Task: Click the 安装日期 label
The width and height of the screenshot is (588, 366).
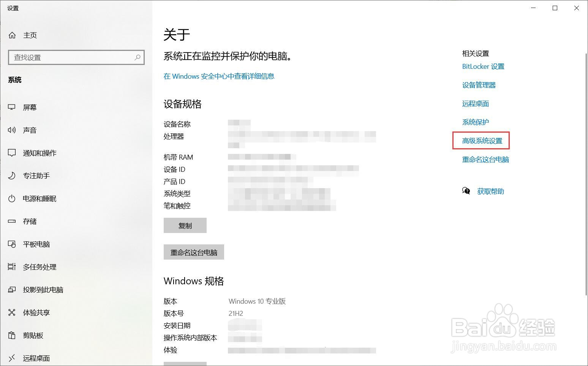Action: 177,326
